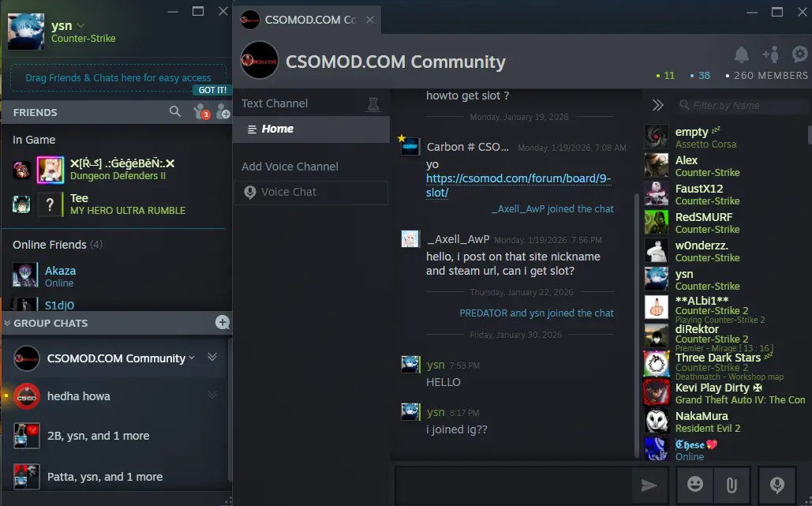Select member diRektor in member list
812x506 pixels.
(x=725, y=336)
